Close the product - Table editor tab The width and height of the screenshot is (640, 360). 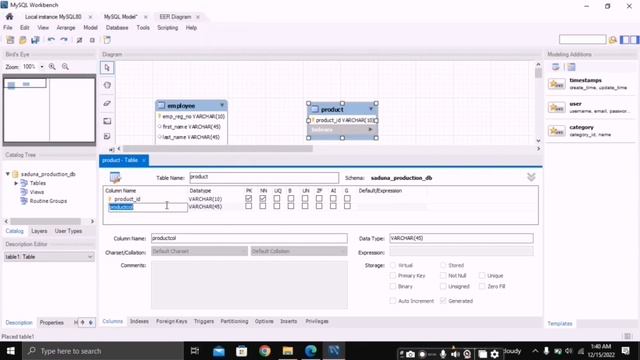pyautogui.click(x=144, y=160)
